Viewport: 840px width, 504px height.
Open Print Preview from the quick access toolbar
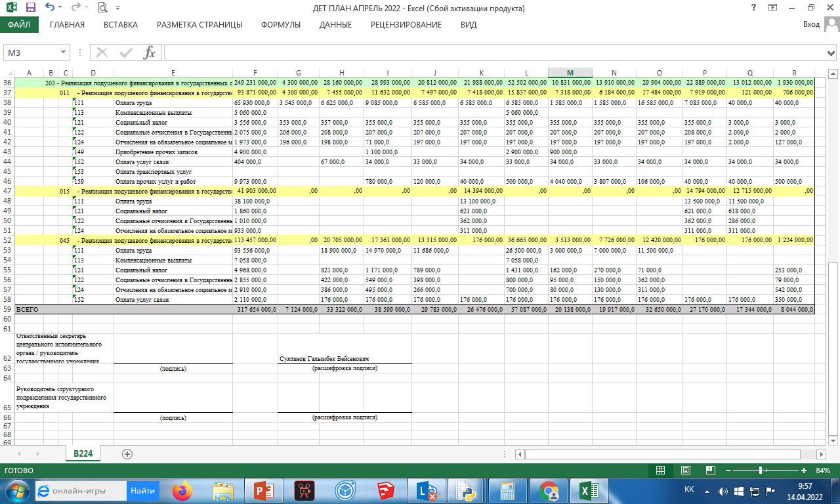click(102, 9)
